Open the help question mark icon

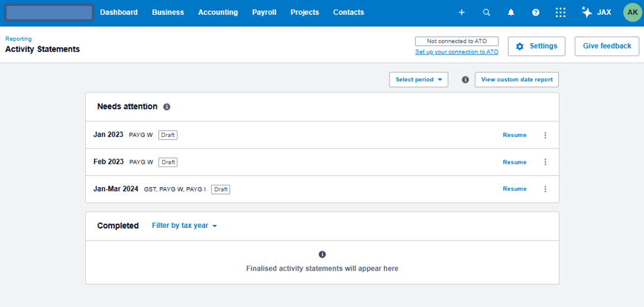pos(536,13)
